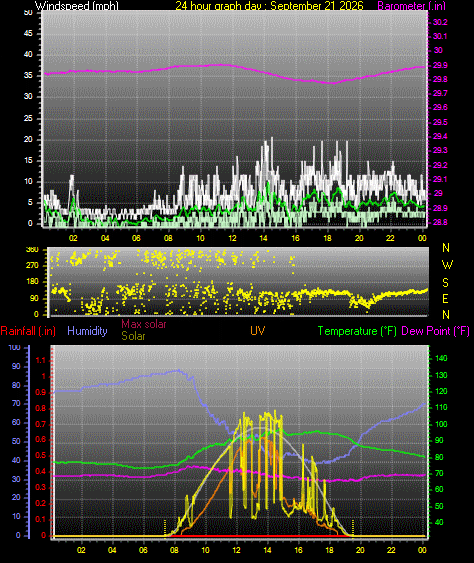474x563 pixels.
Task: Select the 30.2 barometer axis value
Action: click(440, 22)
